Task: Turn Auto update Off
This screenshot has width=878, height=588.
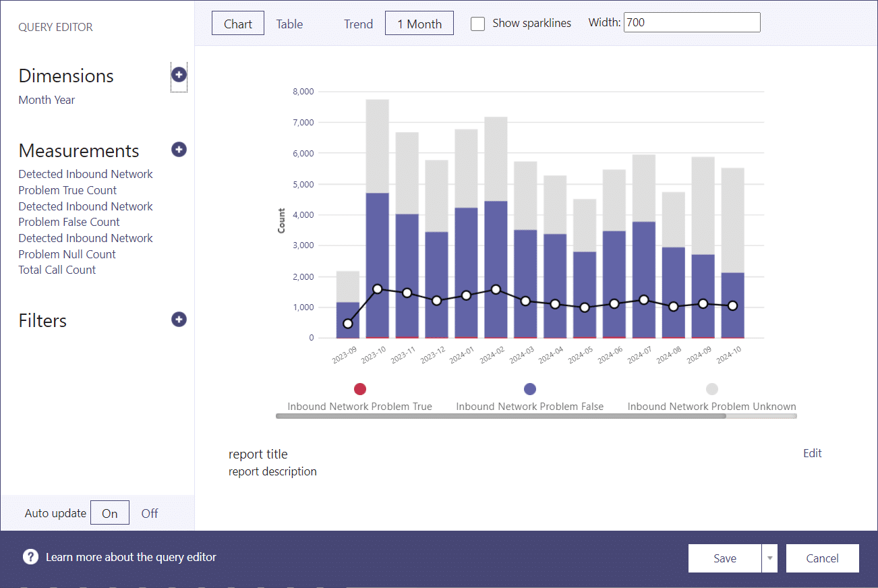Action: coord(150,513)
